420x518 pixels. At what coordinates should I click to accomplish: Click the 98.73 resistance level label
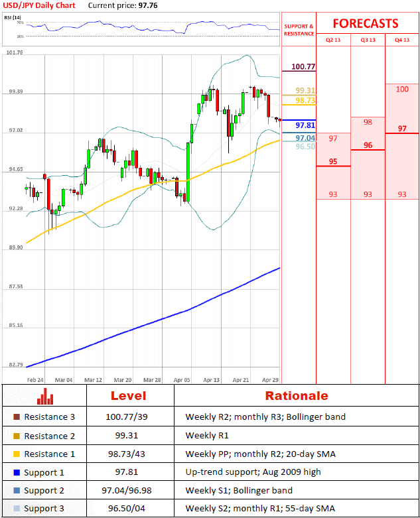point(305,100)
